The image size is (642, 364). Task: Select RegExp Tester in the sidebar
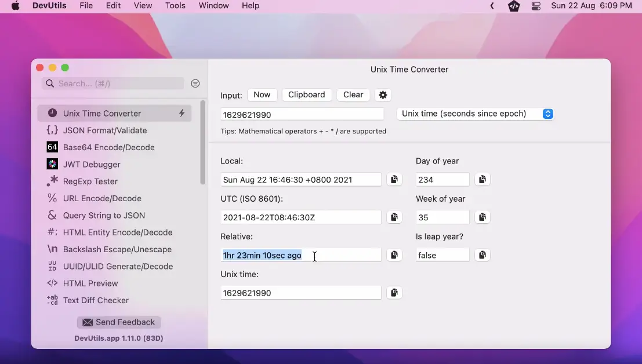[x=114, y=181]
